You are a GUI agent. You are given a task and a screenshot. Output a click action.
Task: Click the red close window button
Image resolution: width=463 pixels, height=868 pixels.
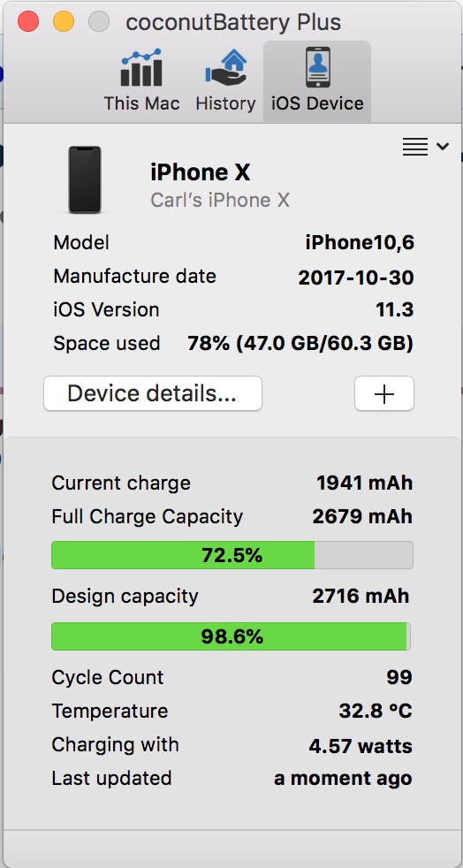pos(28,21)
